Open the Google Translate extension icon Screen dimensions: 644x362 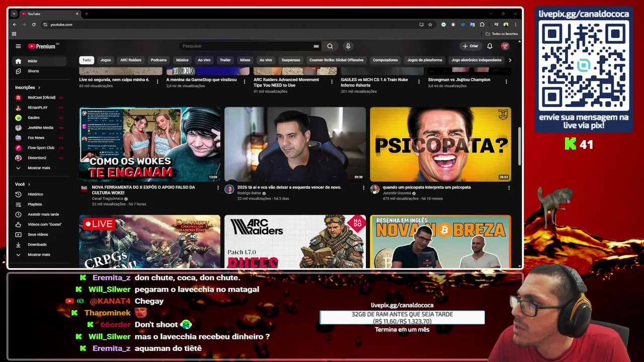472,25
